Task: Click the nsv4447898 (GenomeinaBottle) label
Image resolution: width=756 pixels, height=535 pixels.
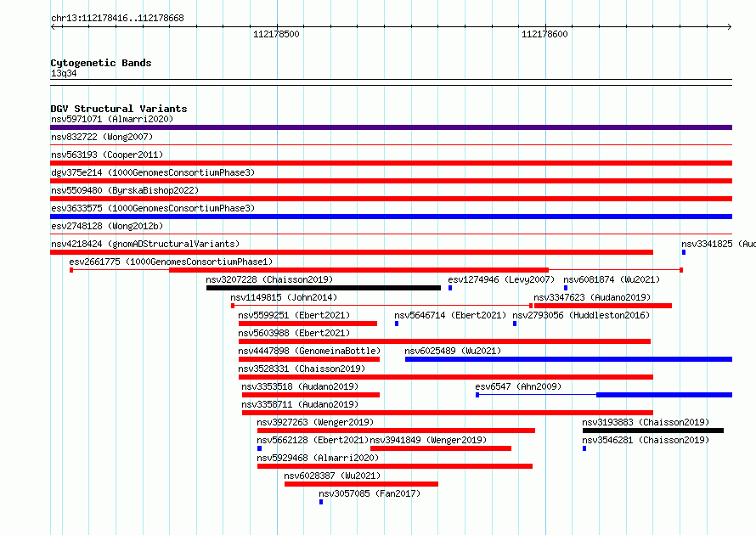Action: [309, 351]
